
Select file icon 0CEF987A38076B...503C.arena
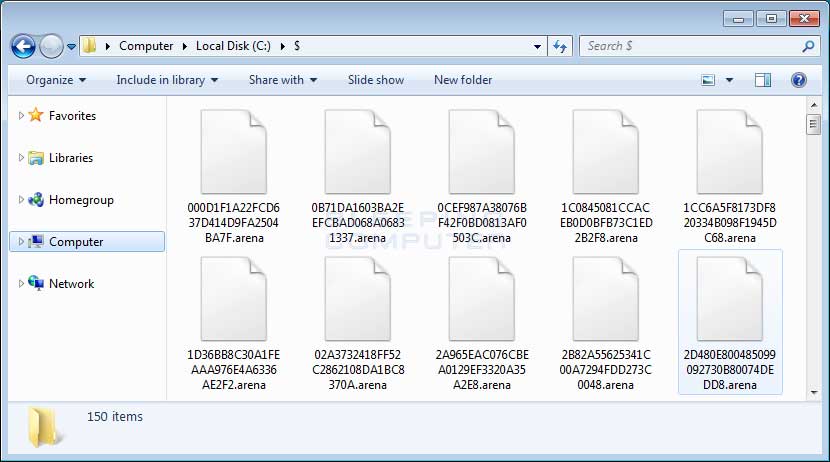click(x=482, y=152)
